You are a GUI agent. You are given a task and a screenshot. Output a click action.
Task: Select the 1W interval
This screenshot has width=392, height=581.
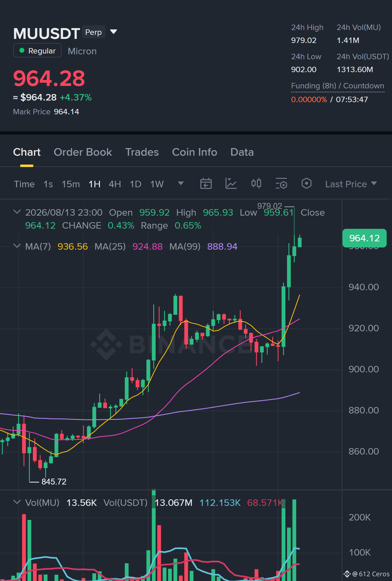coord(157,184)
